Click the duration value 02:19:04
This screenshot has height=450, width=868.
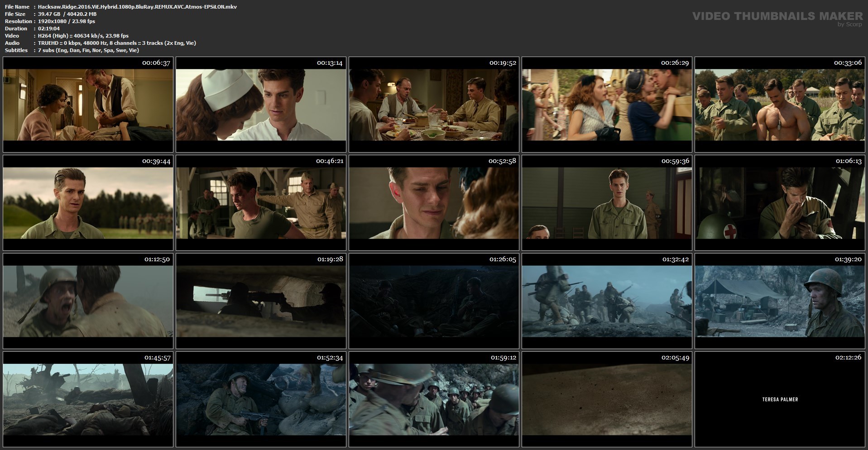tap(49, 29)
